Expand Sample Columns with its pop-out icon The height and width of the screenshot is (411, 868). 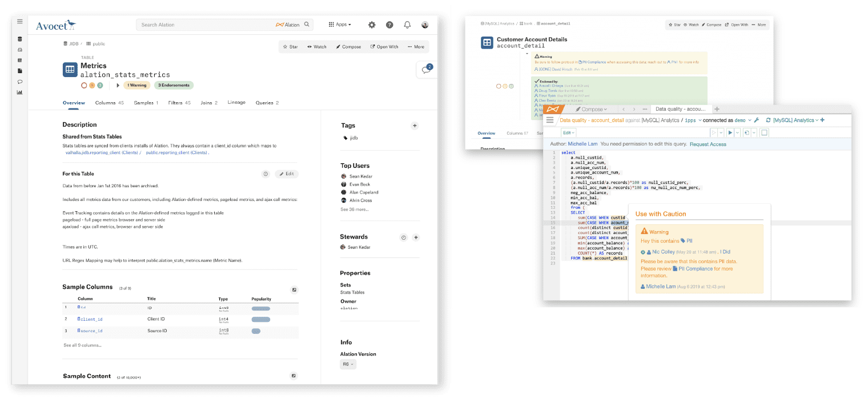coord(294,289)
